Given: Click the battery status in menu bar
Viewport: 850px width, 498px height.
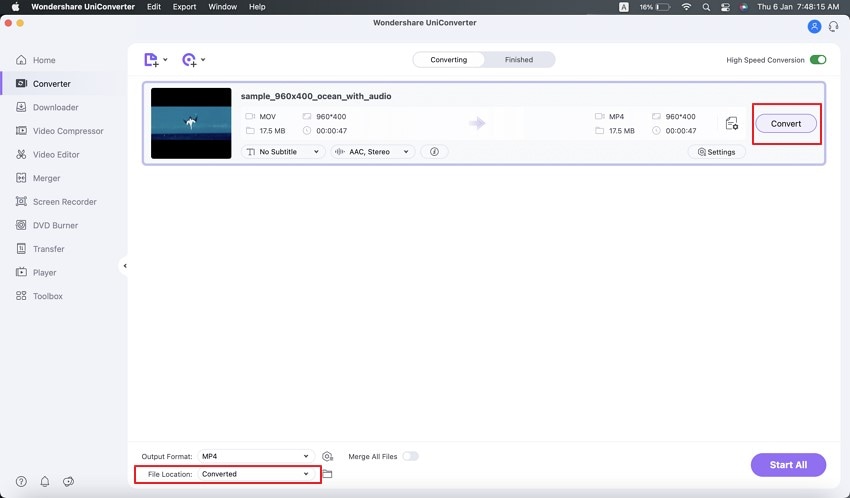Looking at the screenshot, I should coord(655,7).
